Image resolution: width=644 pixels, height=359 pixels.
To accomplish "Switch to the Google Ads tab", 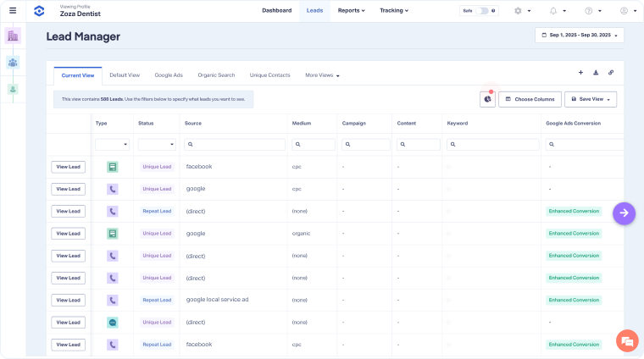I will pos(169,75).
